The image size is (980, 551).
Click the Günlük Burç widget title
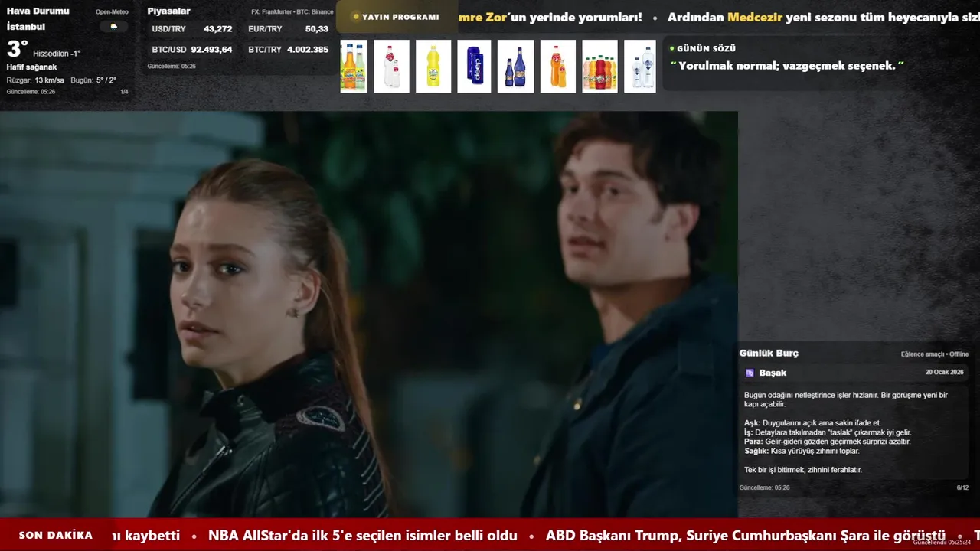pos(769,354)
